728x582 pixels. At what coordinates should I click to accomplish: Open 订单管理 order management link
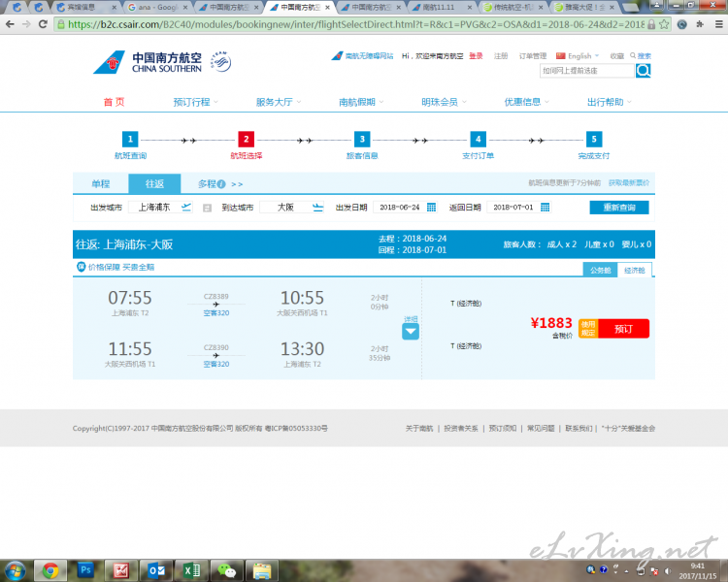click(533, 56)
